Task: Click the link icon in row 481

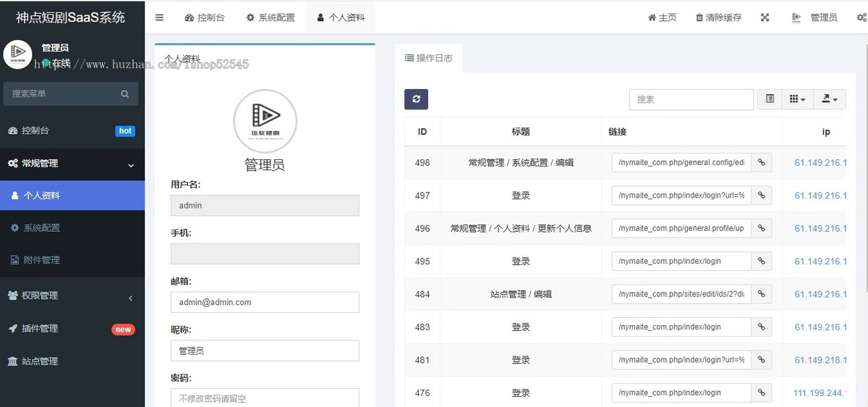Action: [762, 360]
